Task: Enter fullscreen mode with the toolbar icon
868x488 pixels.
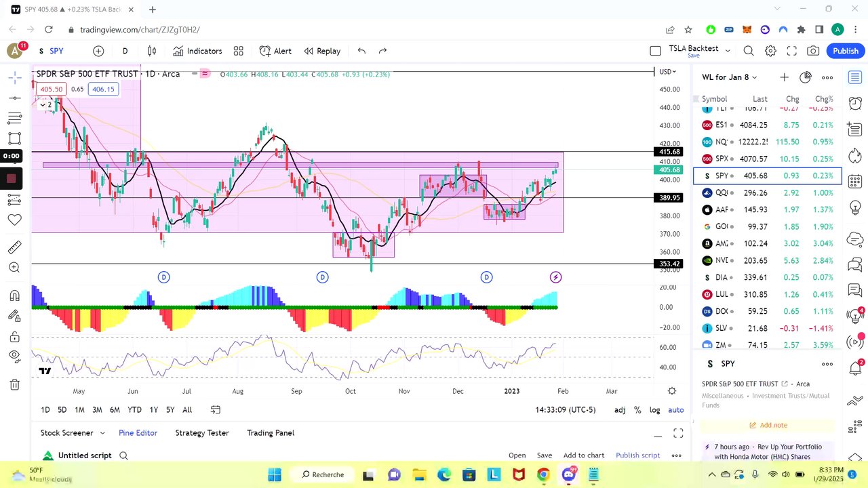Action: tap(791, 51)
